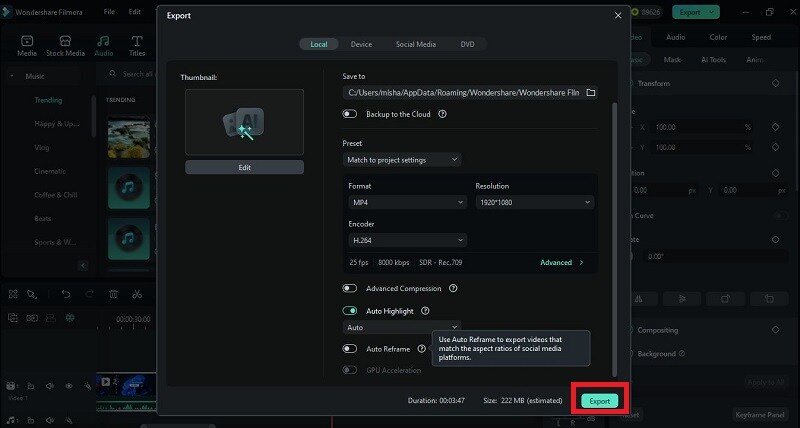Switch to the Social Media tab
Screen dimensions: 800x428
tap(416, 44)
